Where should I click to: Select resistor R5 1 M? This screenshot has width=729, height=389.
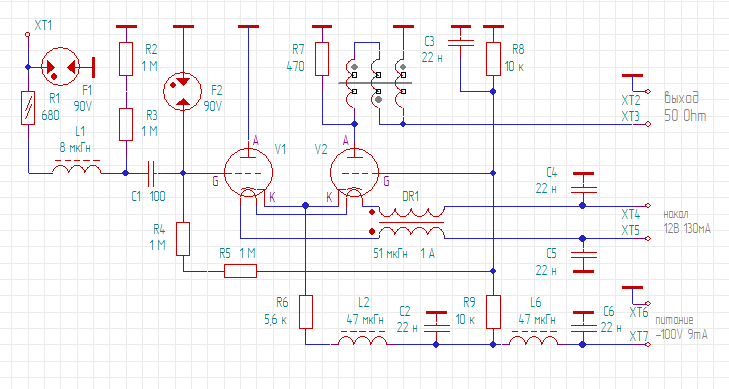point(240,271)
